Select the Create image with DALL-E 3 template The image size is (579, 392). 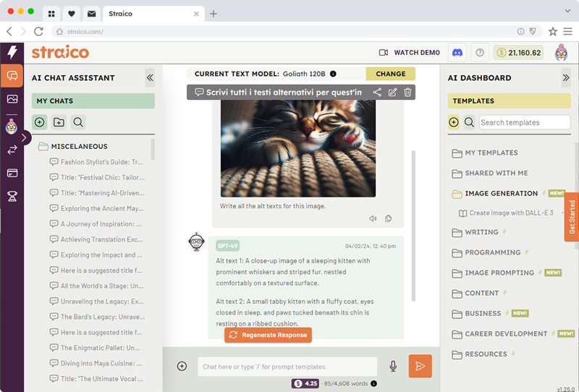tap(511, 213)
